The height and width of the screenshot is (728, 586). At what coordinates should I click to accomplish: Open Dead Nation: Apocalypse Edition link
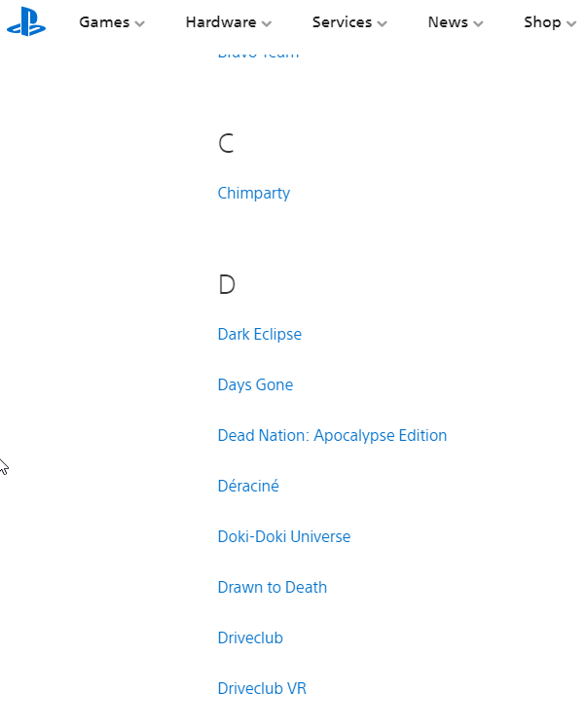tap(333, 435)
